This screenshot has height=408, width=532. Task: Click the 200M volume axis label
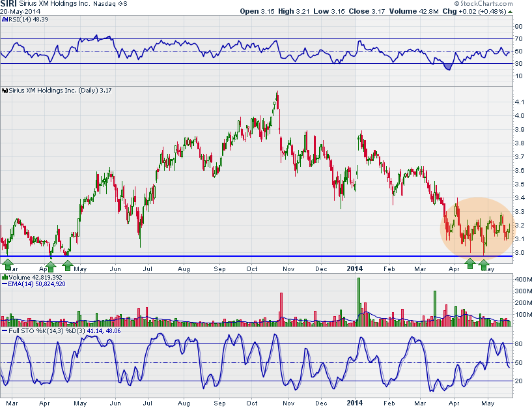tap(523, 303)
